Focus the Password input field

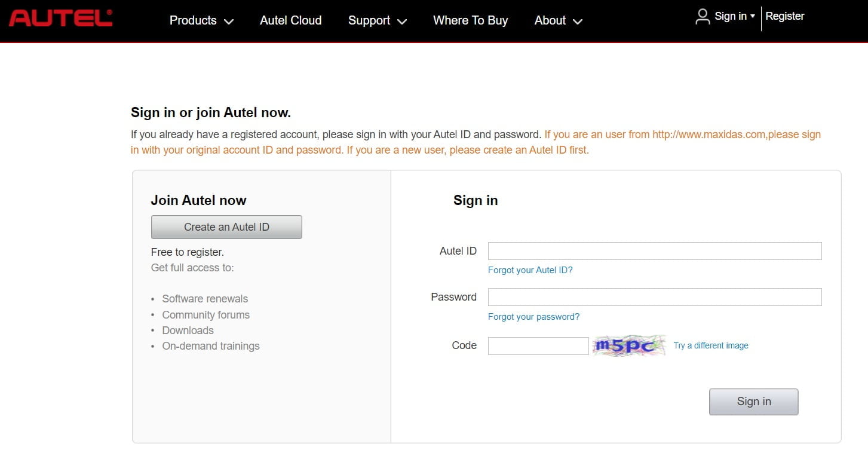click(x=655, y=297)
